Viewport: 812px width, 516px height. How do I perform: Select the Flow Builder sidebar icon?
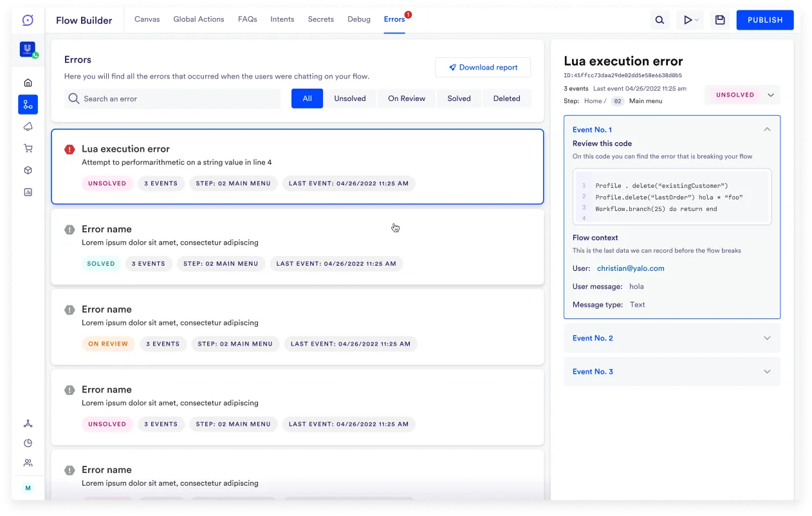(28, 104)
